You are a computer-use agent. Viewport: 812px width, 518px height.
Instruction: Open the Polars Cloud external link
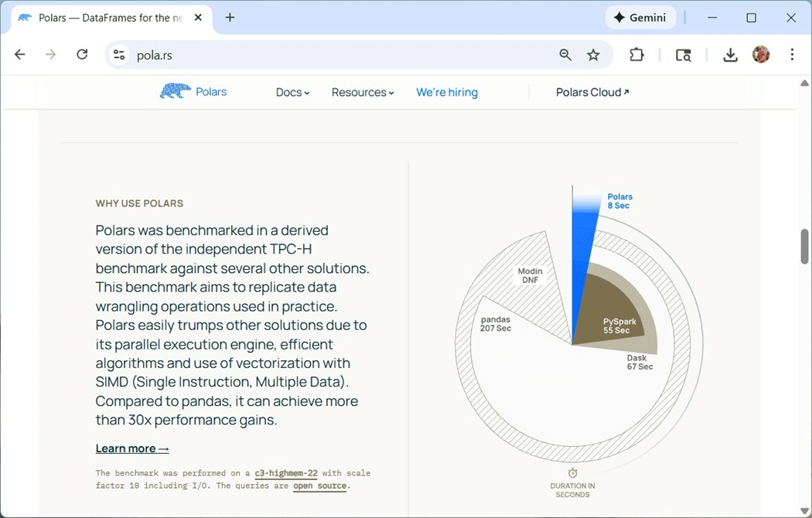592,93
